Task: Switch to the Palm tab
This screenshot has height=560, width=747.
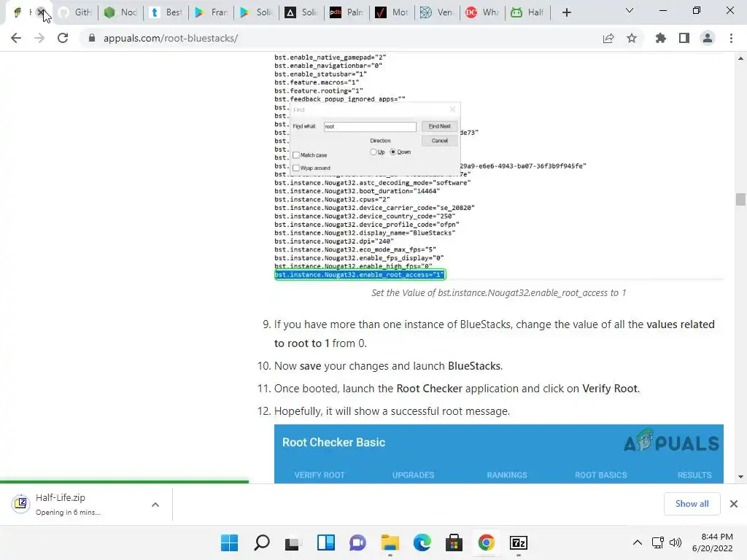Action: [347, 12]
